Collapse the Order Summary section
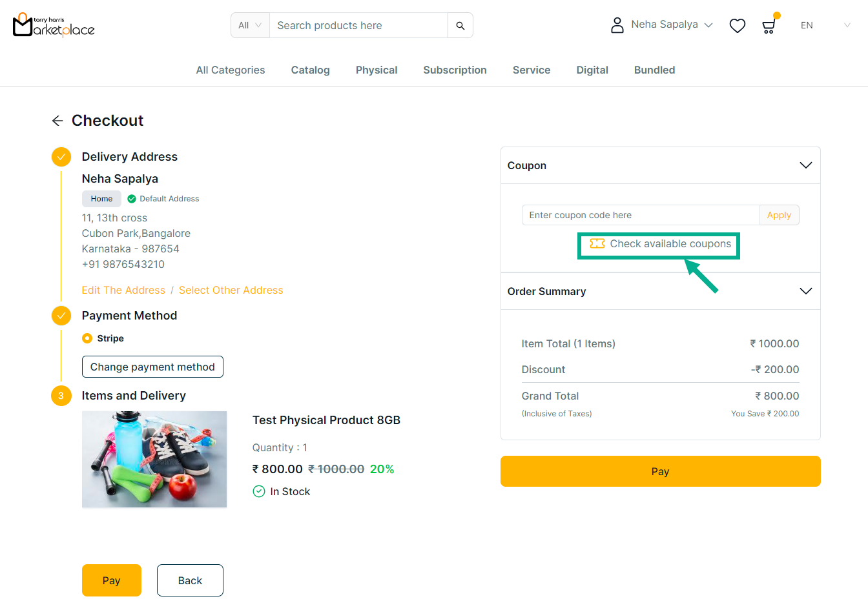The height and width of the screenshot is (601, 868). click(805, 291)
